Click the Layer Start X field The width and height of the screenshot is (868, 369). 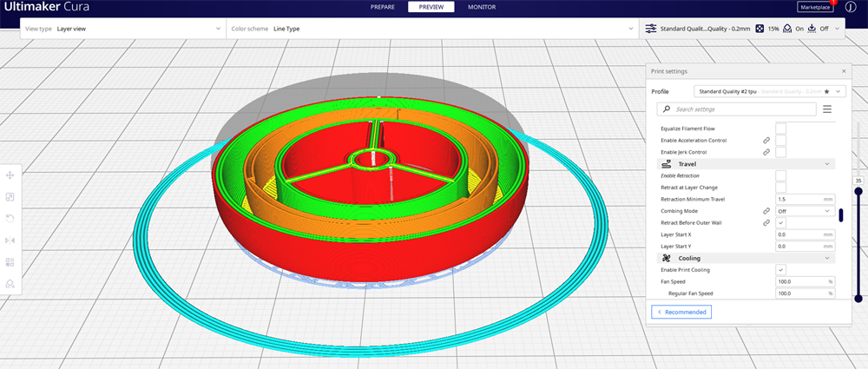pos(806,235)
